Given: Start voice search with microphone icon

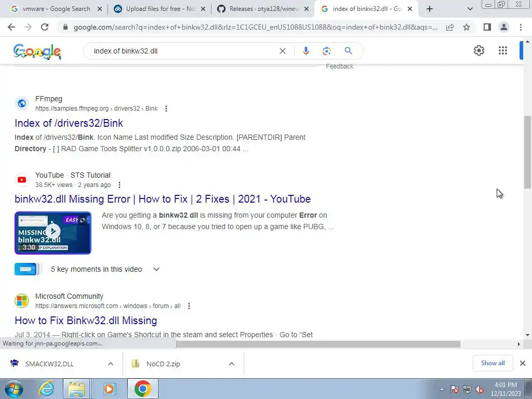Looking at the screenshot, I should click(305, 51).
